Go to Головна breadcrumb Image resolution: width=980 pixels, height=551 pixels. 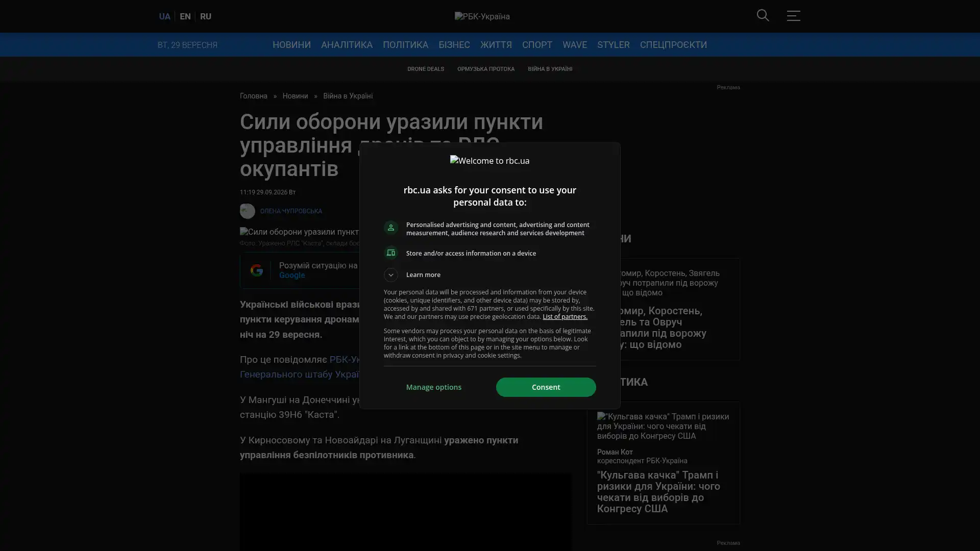(x=253, y=96)
